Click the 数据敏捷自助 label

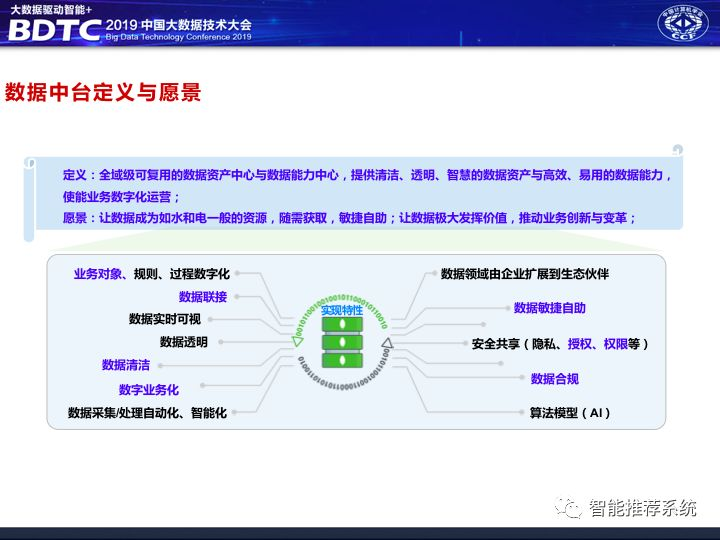(550, 308)
